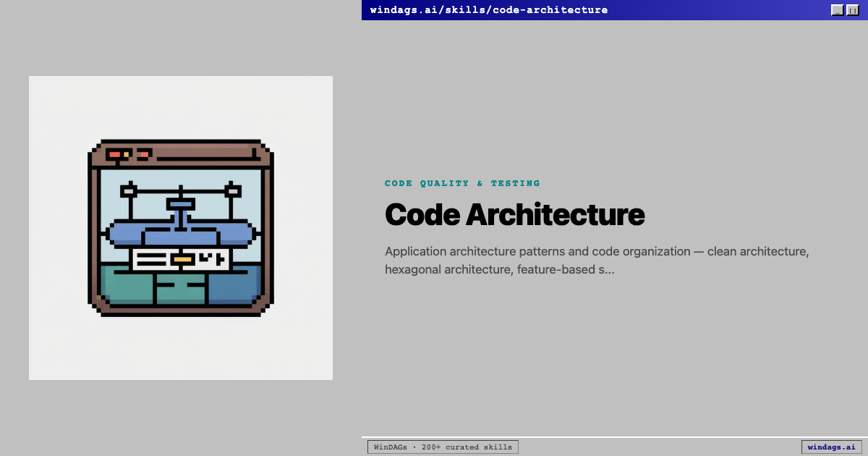Click the maximize button showing brackets

pyautogui.click(x=853, y=9)
